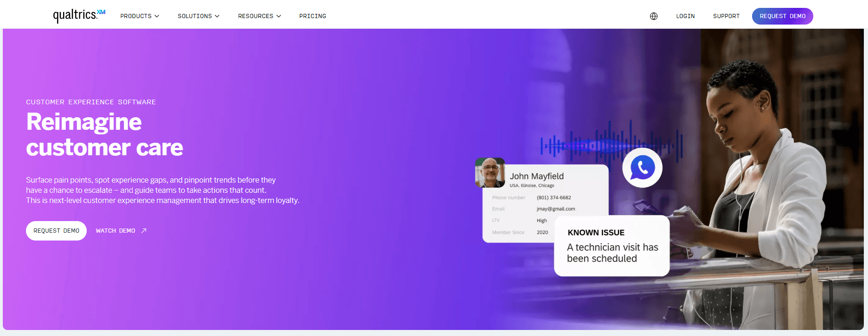Screen dimensions: 868x336
Task: Click 'A technician visit has been scheduled' text
Action: 612,253
